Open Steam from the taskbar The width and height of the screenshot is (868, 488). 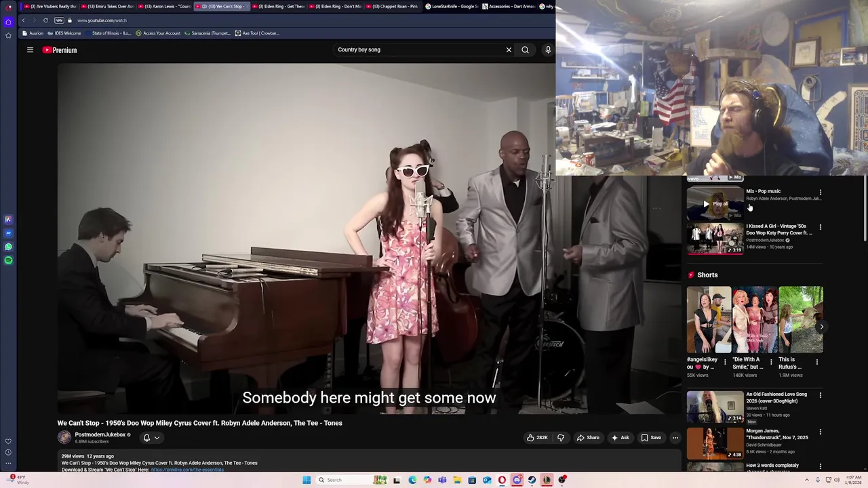532,480
